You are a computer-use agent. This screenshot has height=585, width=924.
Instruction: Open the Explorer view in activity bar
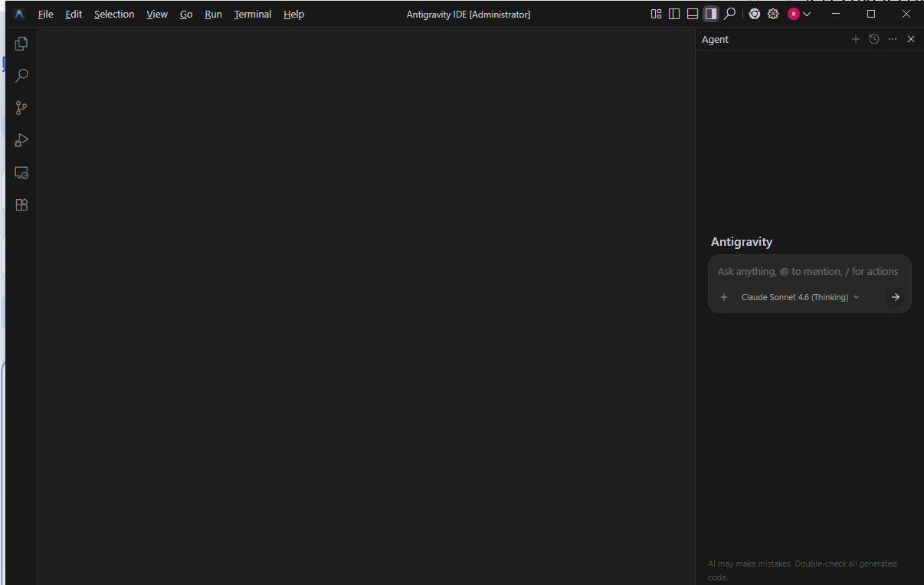tap(21, 44)
